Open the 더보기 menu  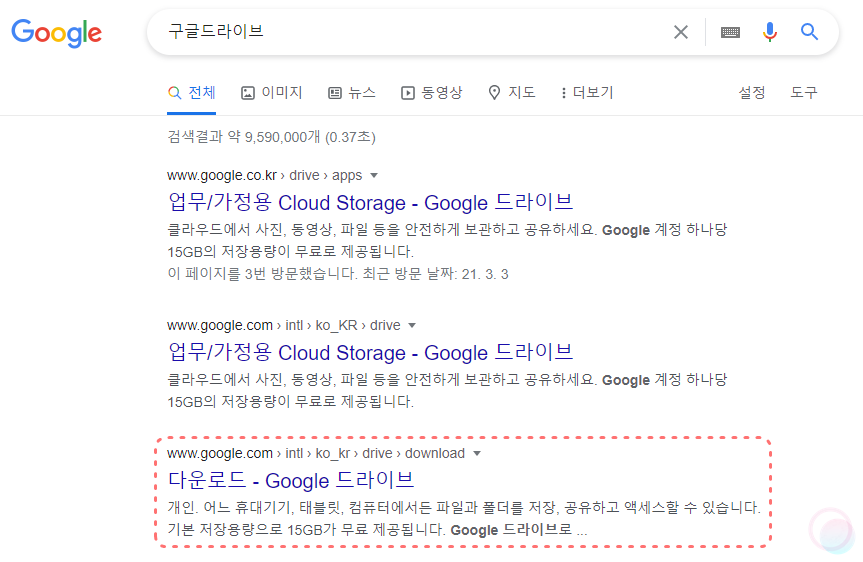[587, 92]
